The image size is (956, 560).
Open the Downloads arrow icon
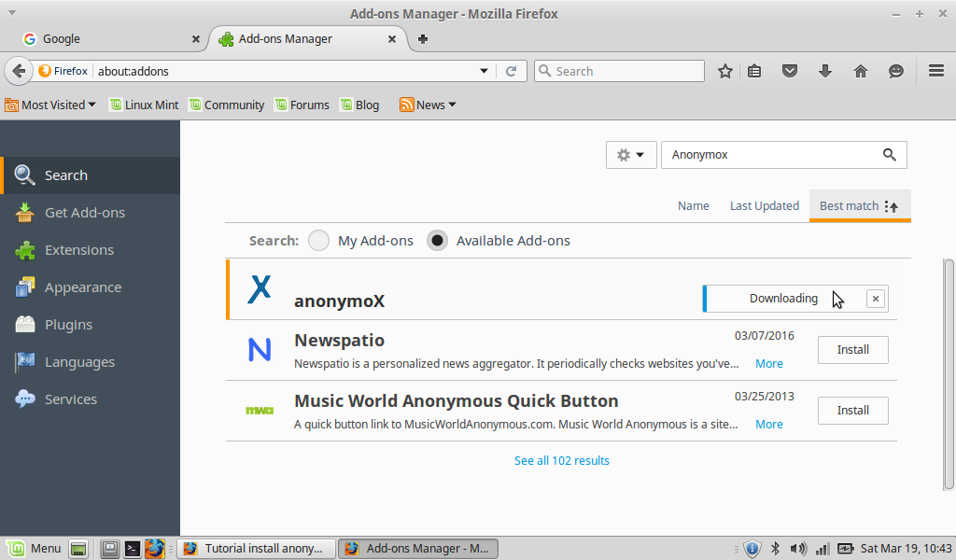pos(825,71)
